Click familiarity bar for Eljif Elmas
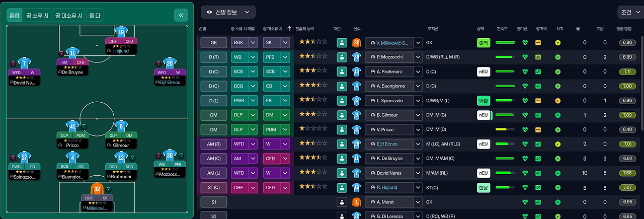 pyautogui.click(x=506, y=144)
